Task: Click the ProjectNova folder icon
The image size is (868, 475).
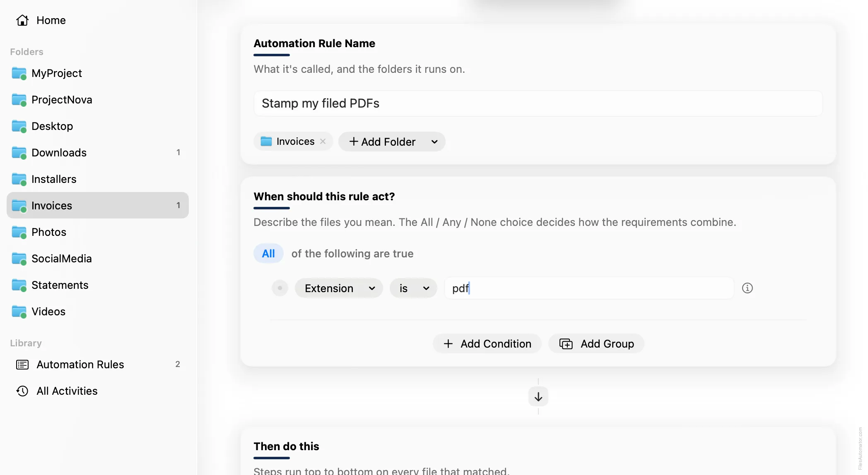Action: (19, 100)
